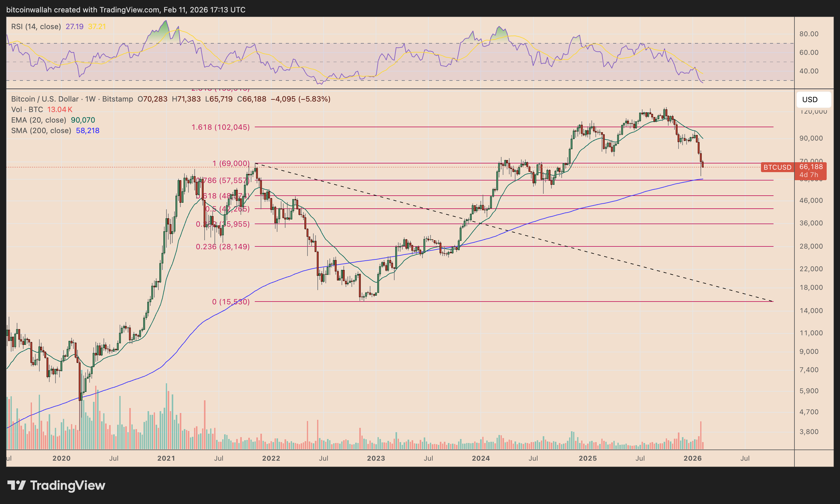This screenshot has width=840, height=504.
Task: Click the 2026 label on time axis
Action: 692,458
